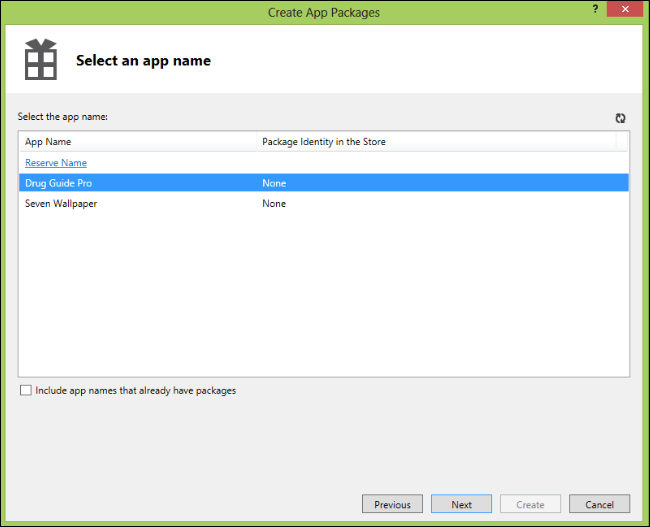The image size is (650, 527).
Task: Click the Select an app name heading
Action: 143,61
